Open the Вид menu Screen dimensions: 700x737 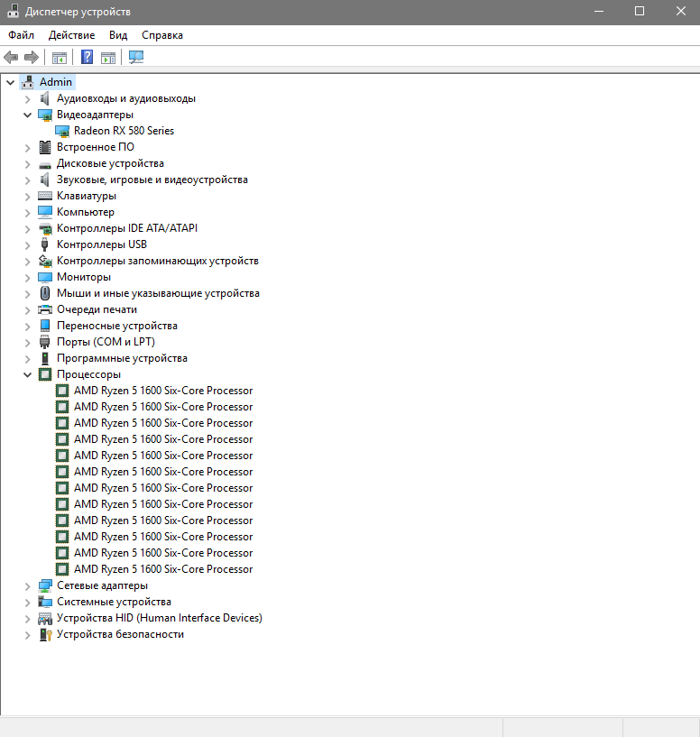point(118,35)
